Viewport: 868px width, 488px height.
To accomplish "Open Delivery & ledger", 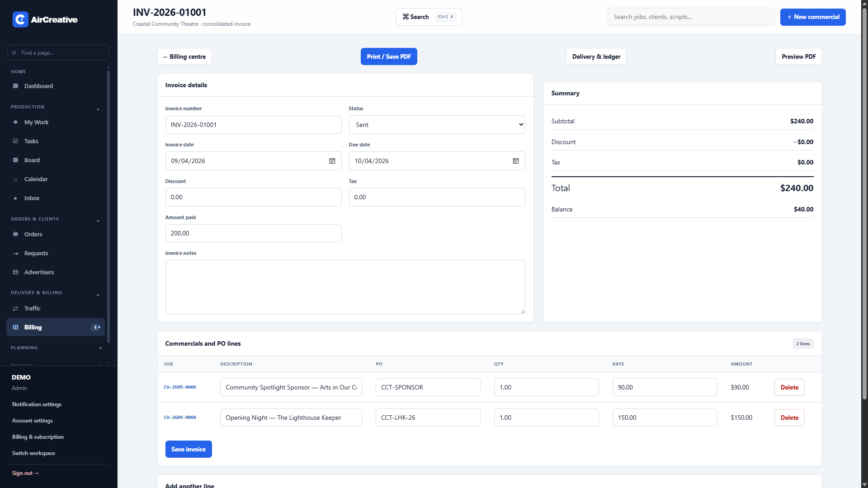I will [x=596, y=56].
